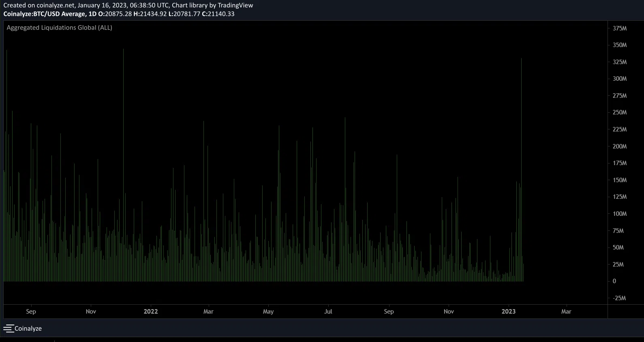Click the 225M price axis label
This screenshot has height=342, width=644.
click(620, 129)
